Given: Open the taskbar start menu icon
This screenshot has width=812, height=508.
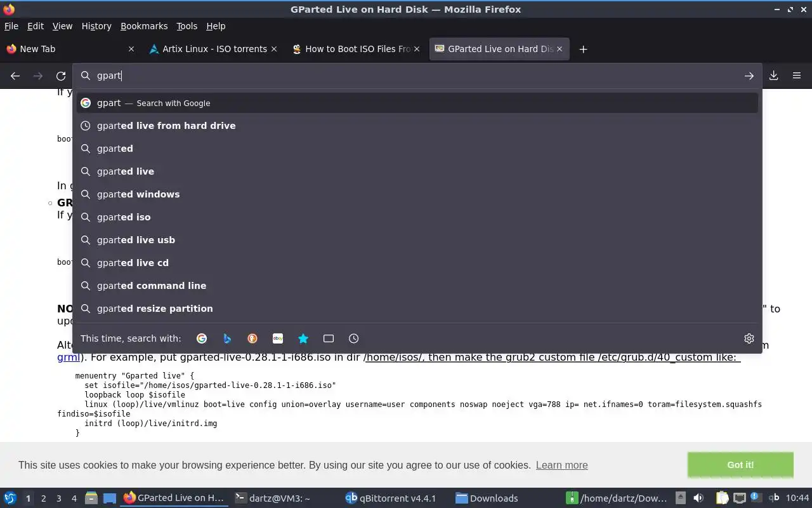Looking at the screenshot, I should click(x=10, y=498).
